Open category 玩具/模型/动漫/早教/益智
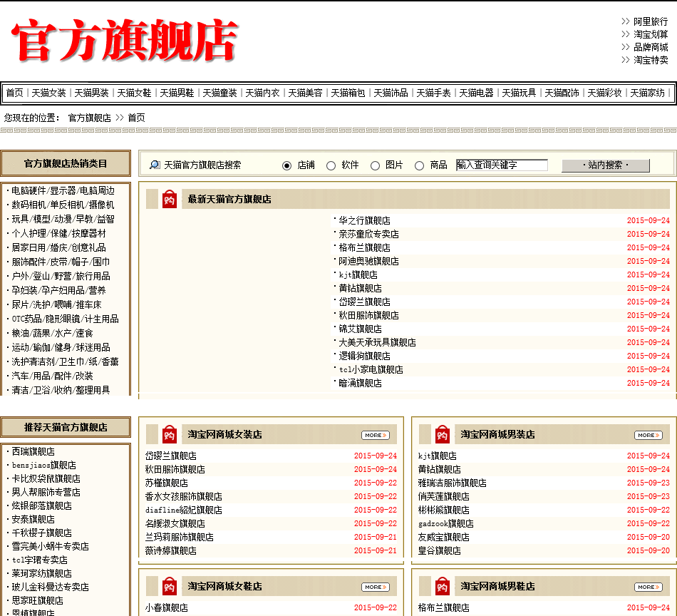 pos(63,219)
